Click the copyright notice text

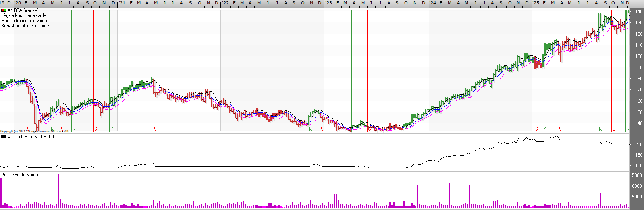(x=34, y=131)
